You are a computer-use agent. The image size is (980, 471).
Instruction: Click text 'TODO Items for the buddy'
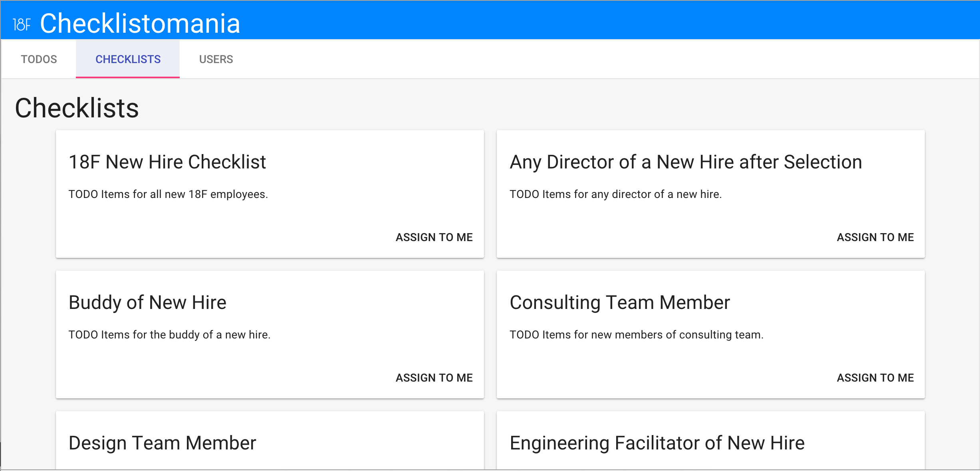point(169,335)
